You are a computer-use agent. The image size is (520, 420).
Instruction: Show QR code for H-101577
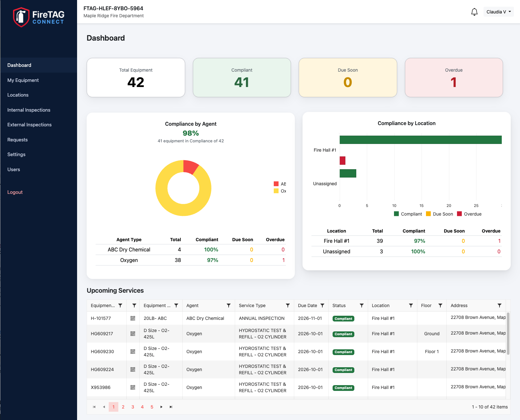click(x=133, y=318)
